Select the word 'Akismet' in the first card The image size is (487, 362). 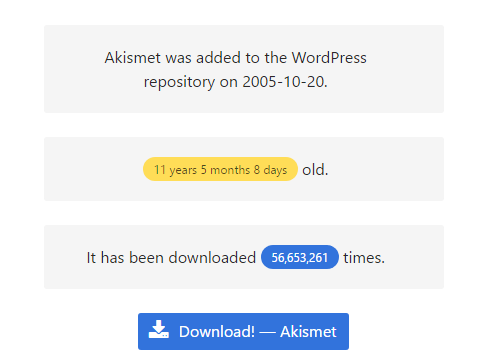pyautogui.click(x=133, y=58)
